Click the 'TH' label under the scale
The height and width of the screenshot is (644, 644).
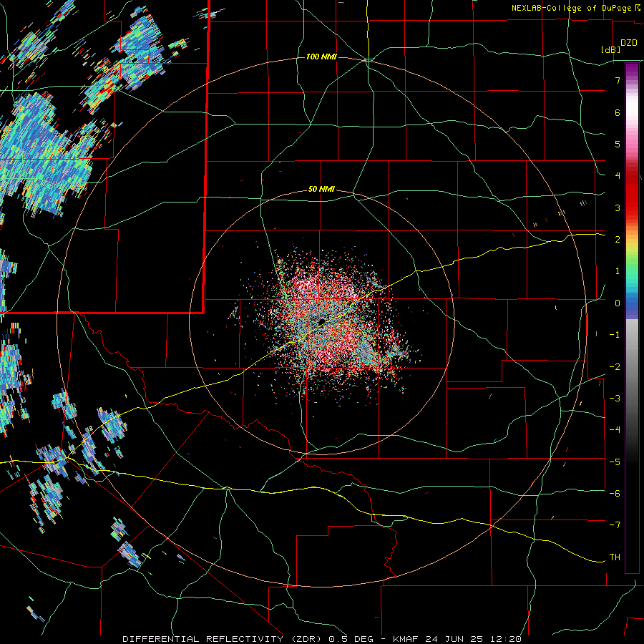click(615, 557)
